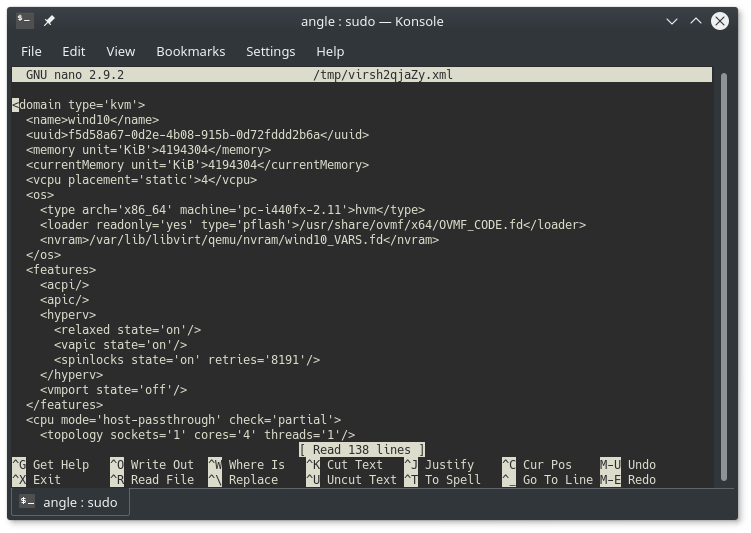Maximize the Konsole window
This screenshot has width=751, height=533.
(x=696, y=21)
